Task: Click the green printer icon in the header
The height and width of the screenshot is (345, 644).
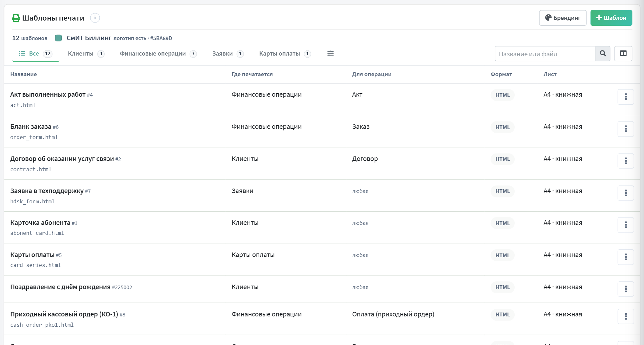Action: 16,18
